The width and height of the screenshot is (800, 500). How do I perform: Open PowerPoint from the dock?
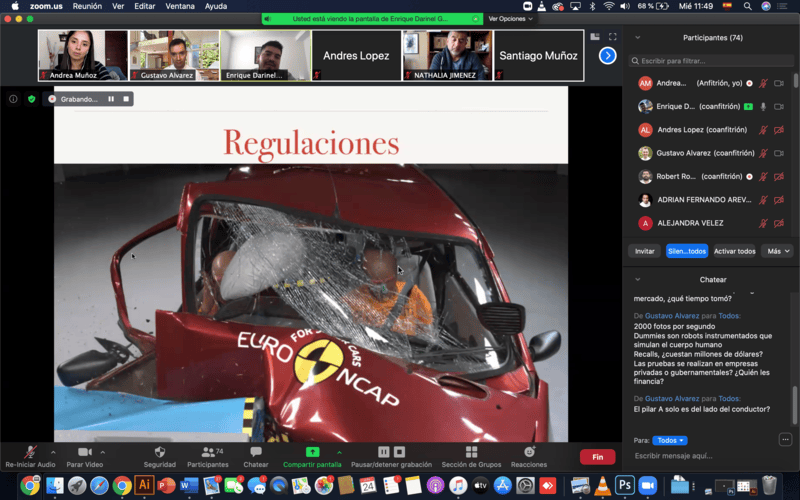pos(166,485)
